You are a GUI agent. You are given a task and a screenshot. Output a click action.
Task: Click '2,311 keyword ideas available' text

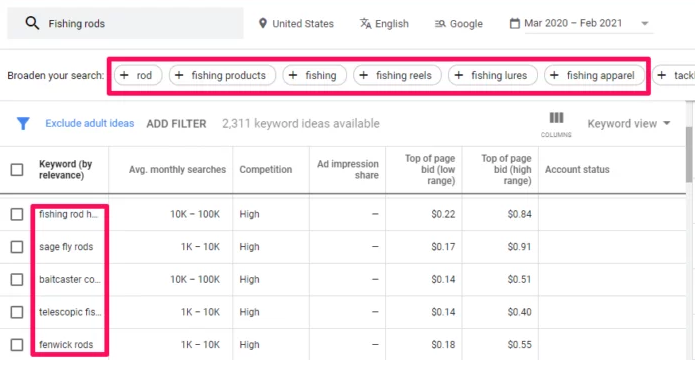point(301,124)
